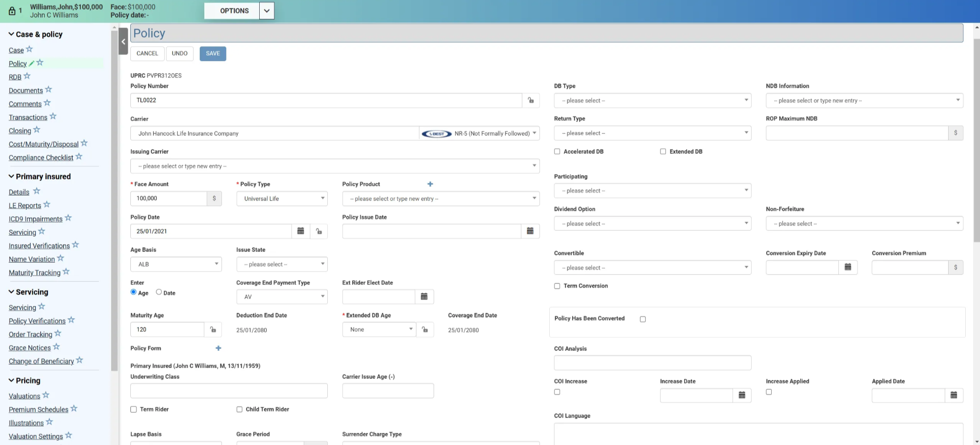The height and width of the screenshot is (445, 980).
Task: Click into the Underwriting Class field
Action: tap(229, 391)
